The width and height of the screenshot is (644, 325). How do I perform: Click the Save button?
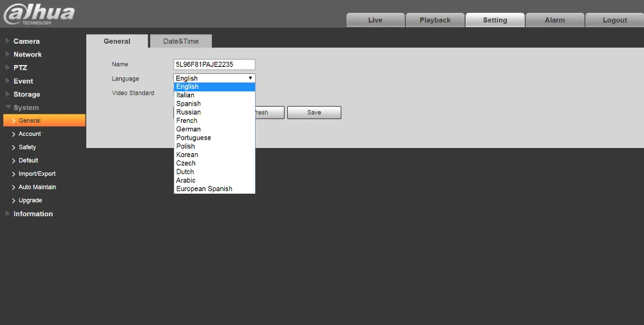(314, 113)
